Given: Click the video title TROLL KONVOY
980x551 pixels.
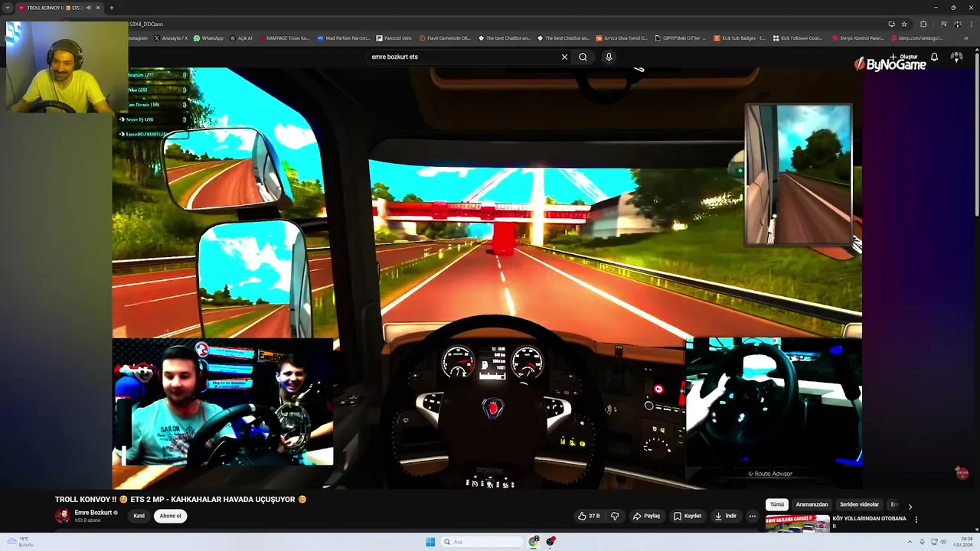Looking at the screenshot, I should point(181,500).
